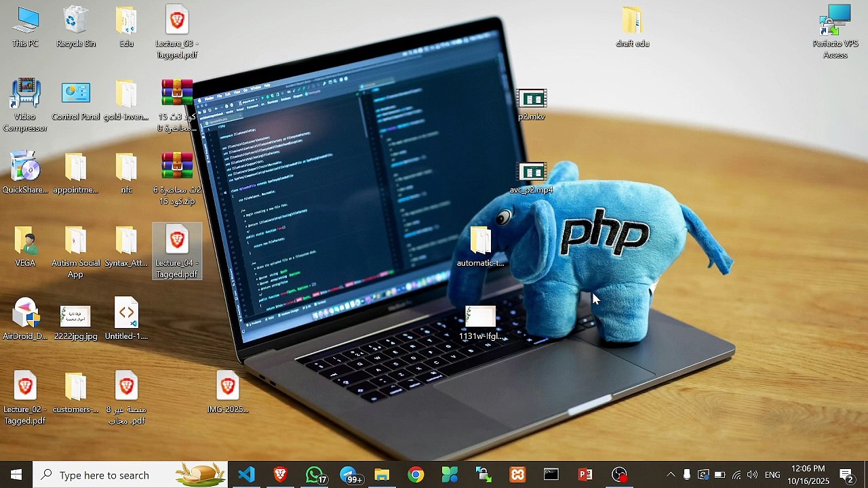Image resolution: width=868 pixels, height=488 pixels.
Task: Select the customers-... folder
Action: pyautogui.click(x=75, y=393)
